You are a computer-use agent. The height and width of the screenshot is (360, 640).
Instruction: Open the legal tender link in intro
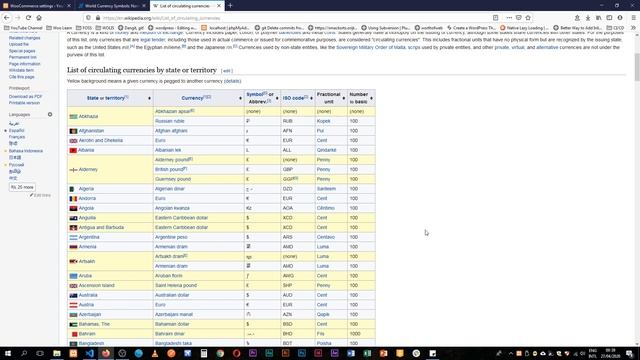tap(153, 40)
